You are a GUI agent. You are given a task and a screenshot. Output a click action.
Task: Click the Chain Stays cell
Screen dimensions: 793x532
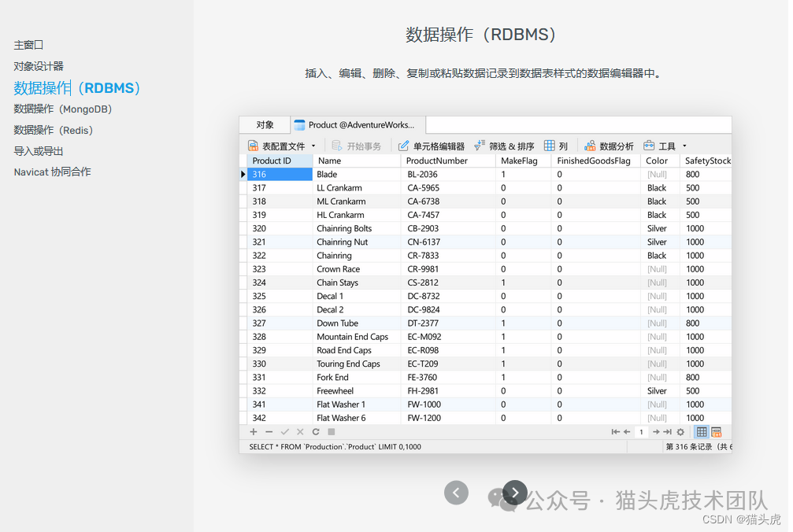pos(357,283)
